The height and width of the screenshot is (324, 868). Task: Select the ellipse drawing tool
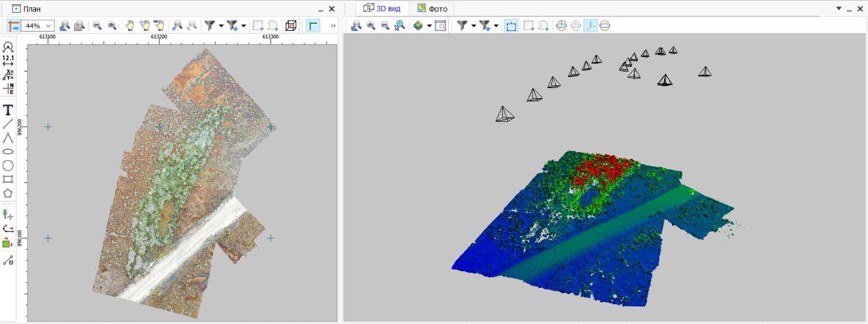point(8,152)
